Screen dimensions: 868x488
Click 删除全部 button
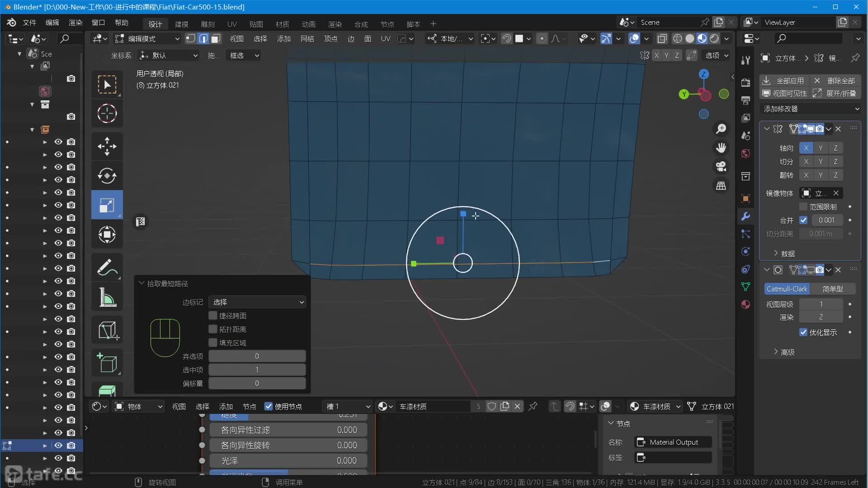835,80
